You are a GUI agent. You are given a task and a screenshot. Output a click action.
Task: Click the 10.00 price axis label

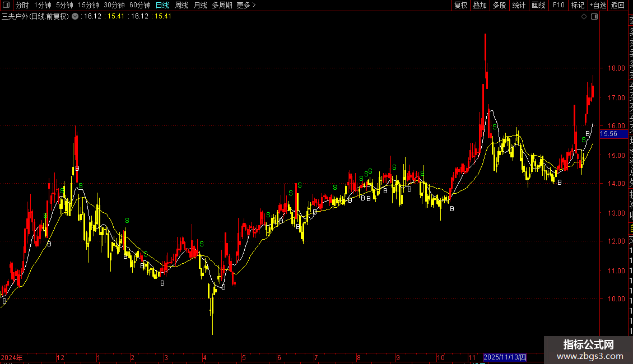pyautogui.click(x=616, y=299)
